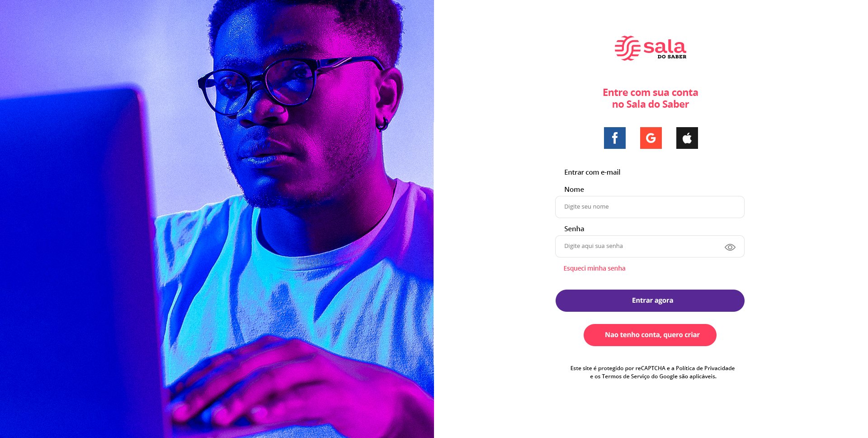The image size is (868, 438).
Task: Sign in with the Apple icon
Action: [687, 138]
